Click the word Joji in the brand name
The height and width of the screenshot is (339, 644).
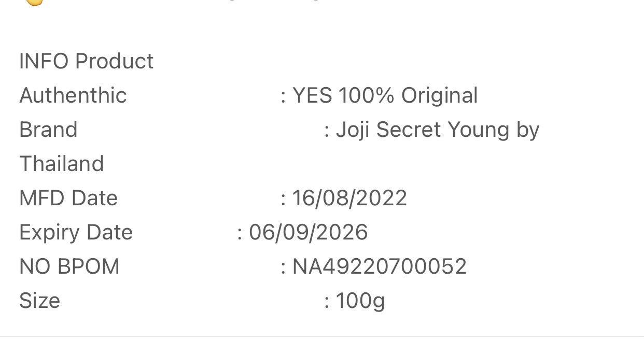pos(353,130)
